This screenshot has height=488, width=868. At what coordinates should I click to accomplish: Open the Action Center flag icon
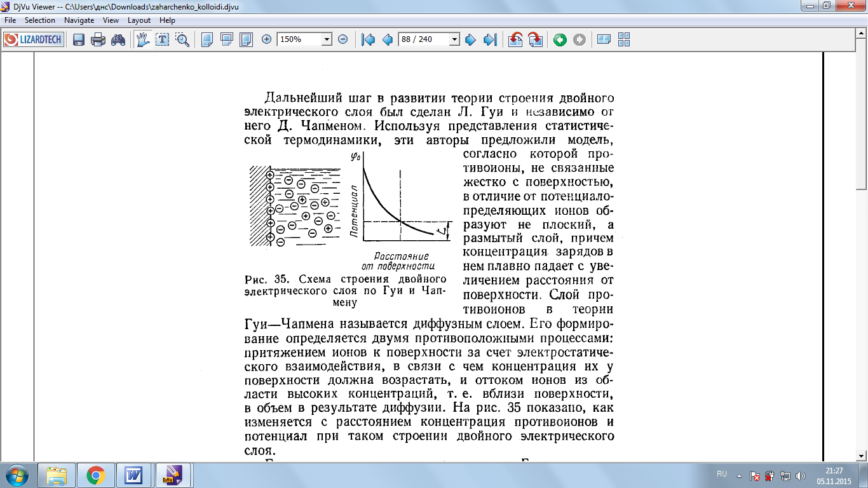coord(756,475)
